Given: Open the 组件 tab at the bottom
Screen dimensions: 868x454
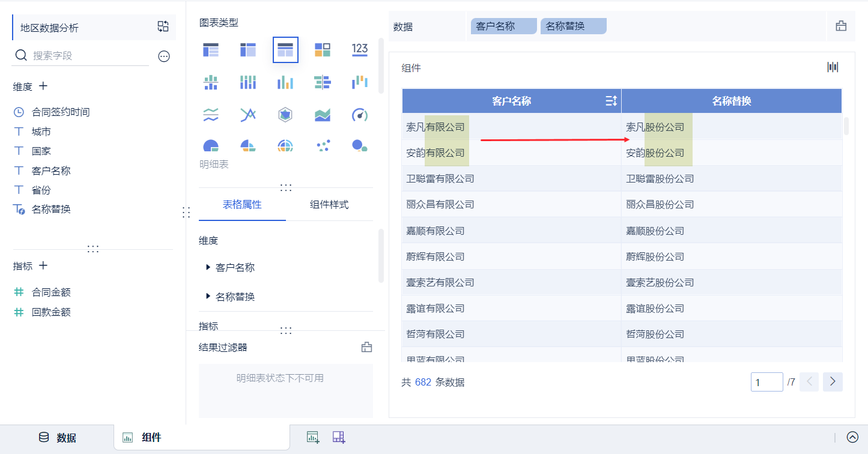Looking at the screenshot, I should [202, 438].
